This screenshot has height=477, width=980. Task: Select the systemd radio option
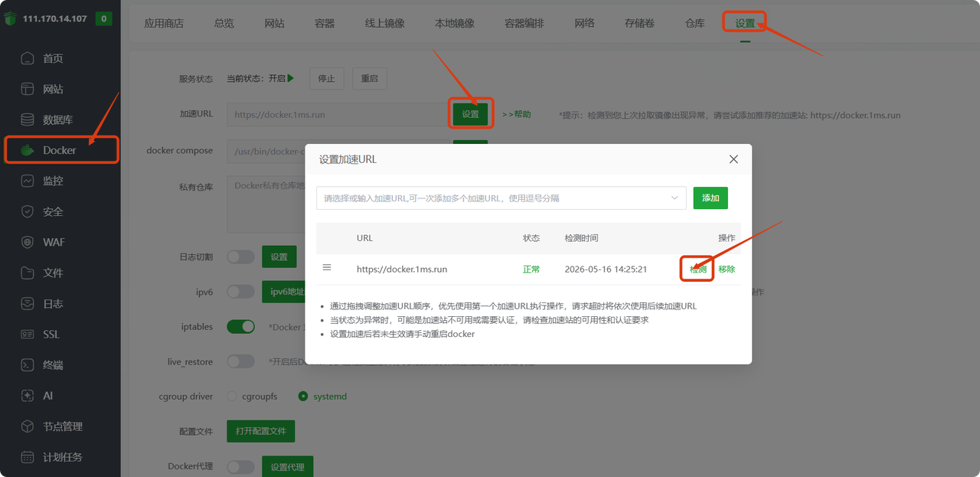tap(303, 396)
